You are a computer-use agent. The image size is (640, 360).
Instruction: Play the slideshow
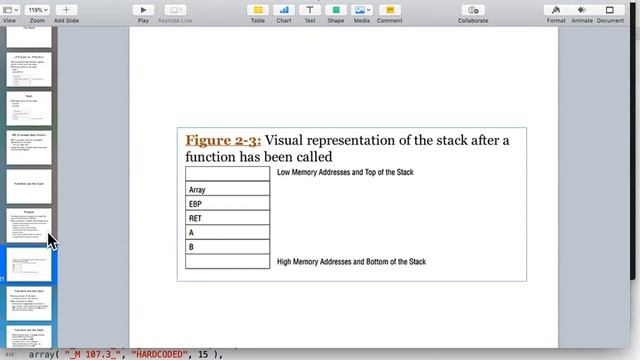coord(143,10)
